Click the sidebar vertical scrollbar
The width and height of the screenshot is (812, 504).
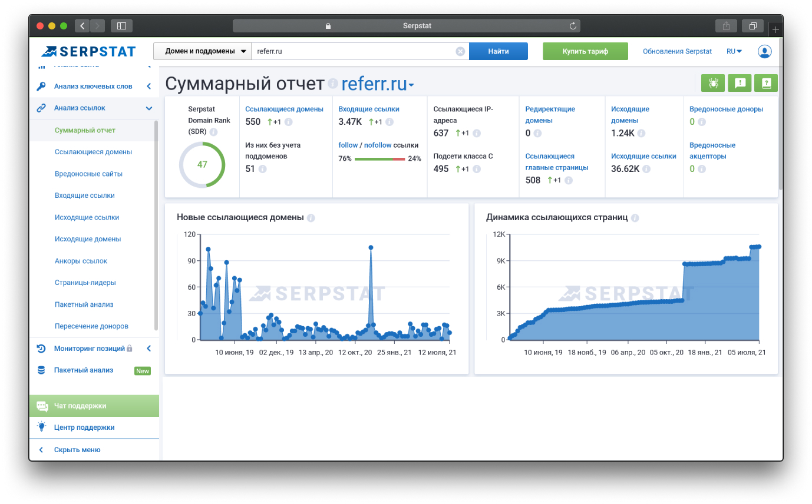point(156,226)
